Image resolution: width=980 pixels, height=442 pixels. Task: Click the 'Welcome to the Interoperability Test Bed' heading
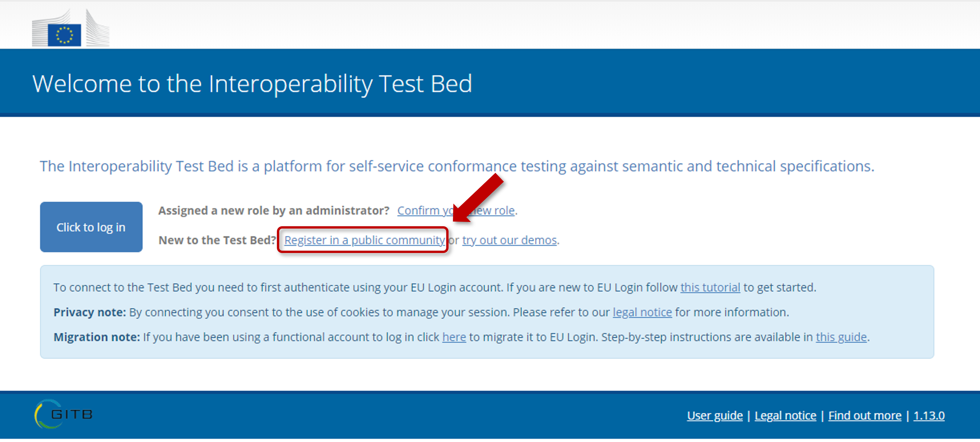(252, 84)
